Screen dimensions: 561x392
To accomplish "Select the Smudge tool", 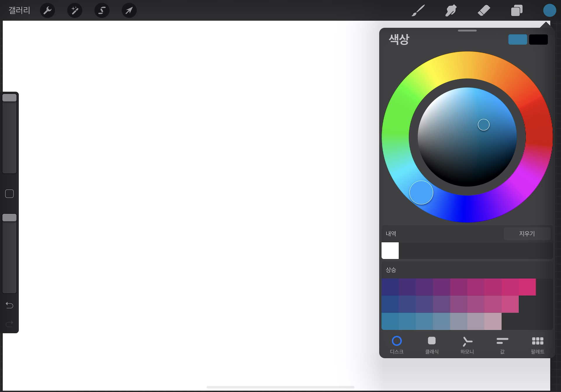I will pyautogui.click(x=451, y=11).
